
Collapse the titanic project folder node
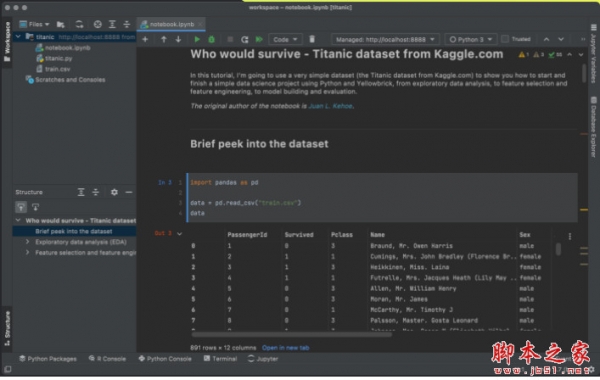18,37
